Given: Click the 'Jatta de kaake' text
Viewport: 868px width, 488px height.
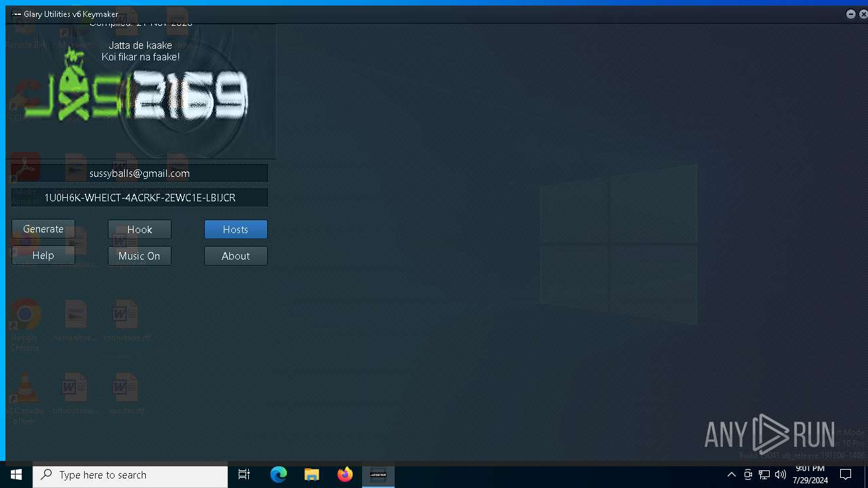Looking at the screenshot, I should pyautogui.click(x=140, y=45).
